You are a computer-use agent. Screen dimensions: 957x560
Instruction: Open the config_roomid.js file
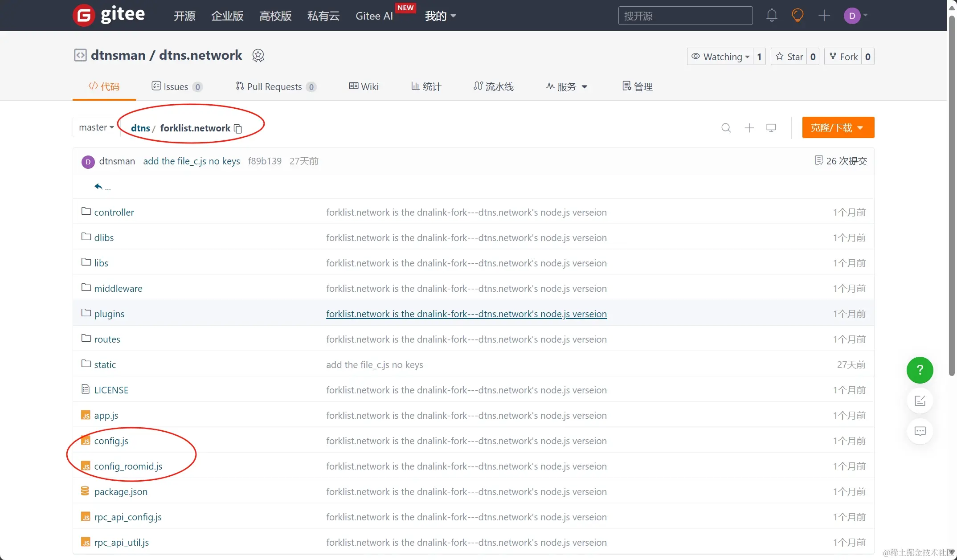pos(128,466)
